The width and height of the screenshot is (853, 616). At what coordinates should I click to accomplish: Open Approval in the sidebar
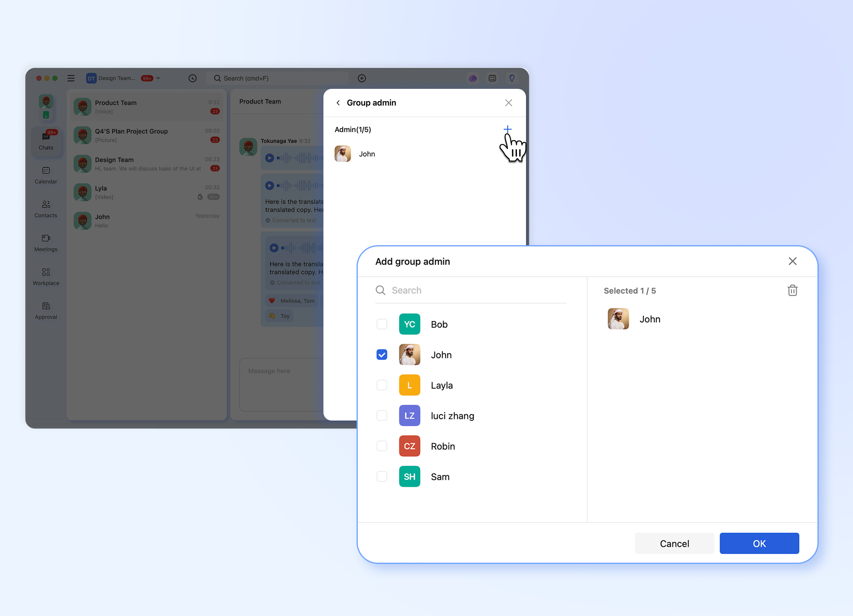click(46, 310)
